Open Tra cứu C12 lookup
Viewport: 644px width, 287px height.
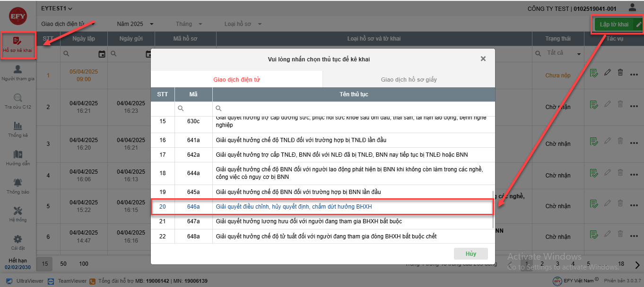17,101
